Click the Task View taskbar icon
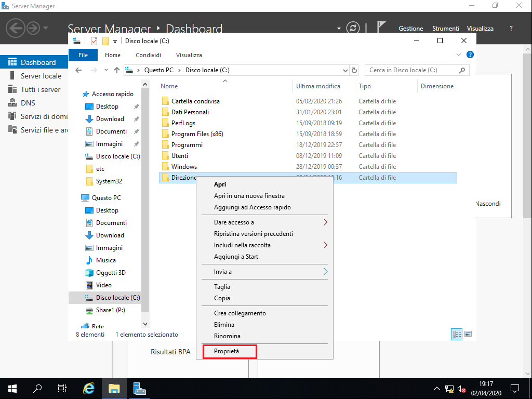The image size is (532, 399). [62, 388]
